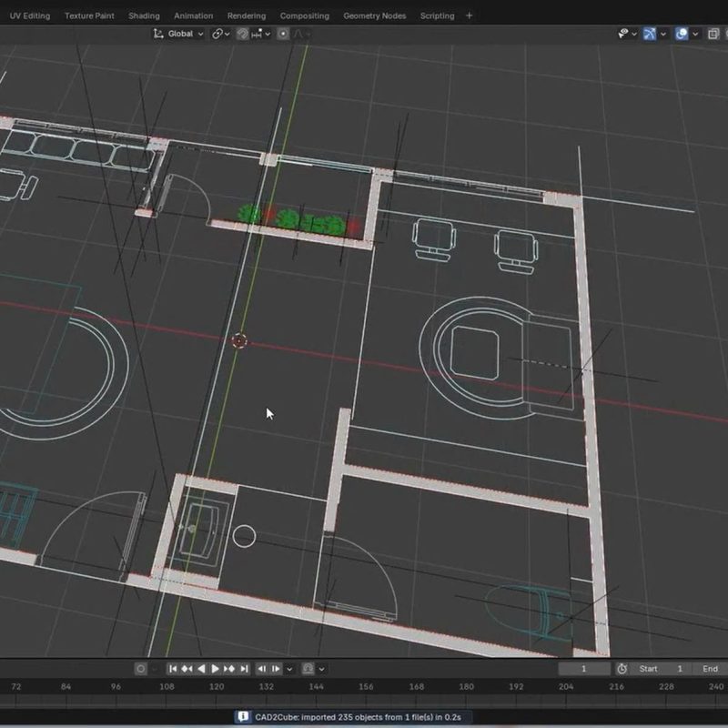
Task: Step forward one frame
Action: coord(276,669)
